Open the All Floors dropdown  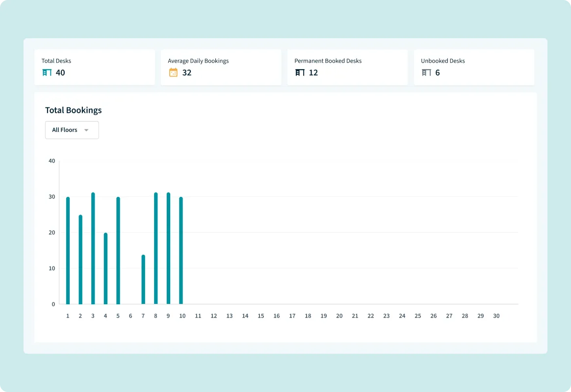coord(72,130)
